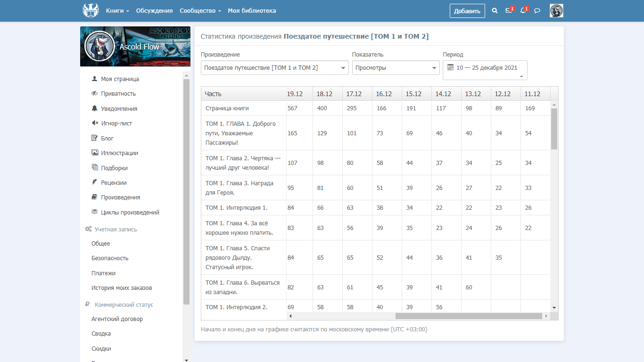Click the table's horizontal scrollbar thumb
The width and height of the screenshot is (644, 362).
468,316
